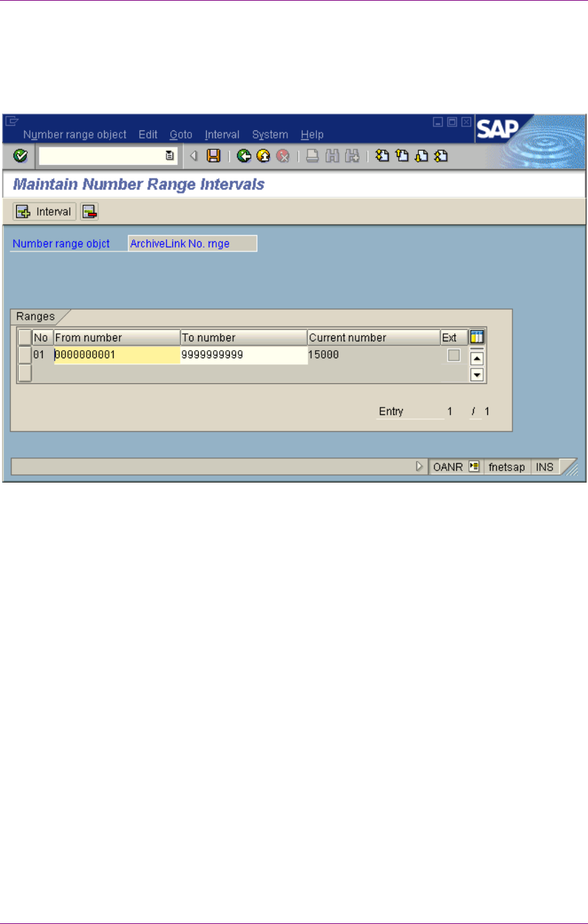
Task: Go to next page icon
Action: [421, 156]
